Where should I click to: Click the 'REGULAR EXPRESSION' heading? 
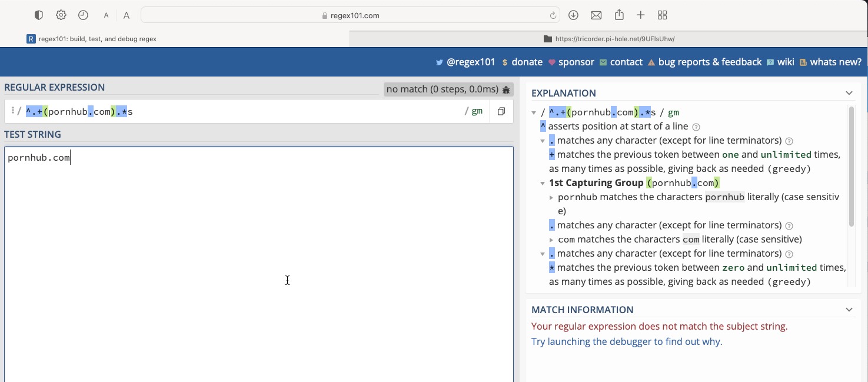(x=55, y=87)
